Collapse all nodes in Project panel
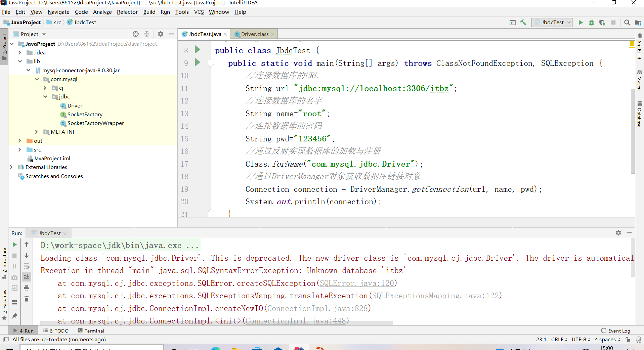Viewport: 644px width, 350px height. 147,34
